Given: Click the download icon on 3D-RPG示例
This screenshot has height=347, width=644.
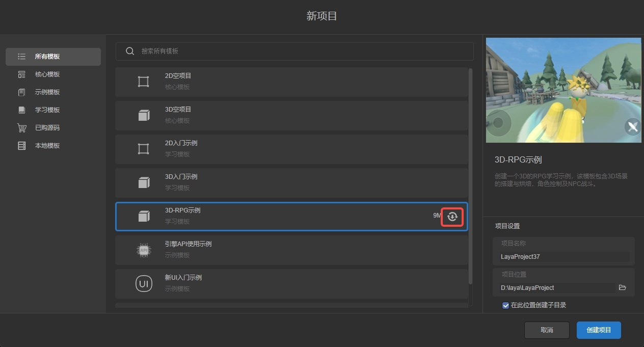Looking at the screenshot, I should click(452, 217).
